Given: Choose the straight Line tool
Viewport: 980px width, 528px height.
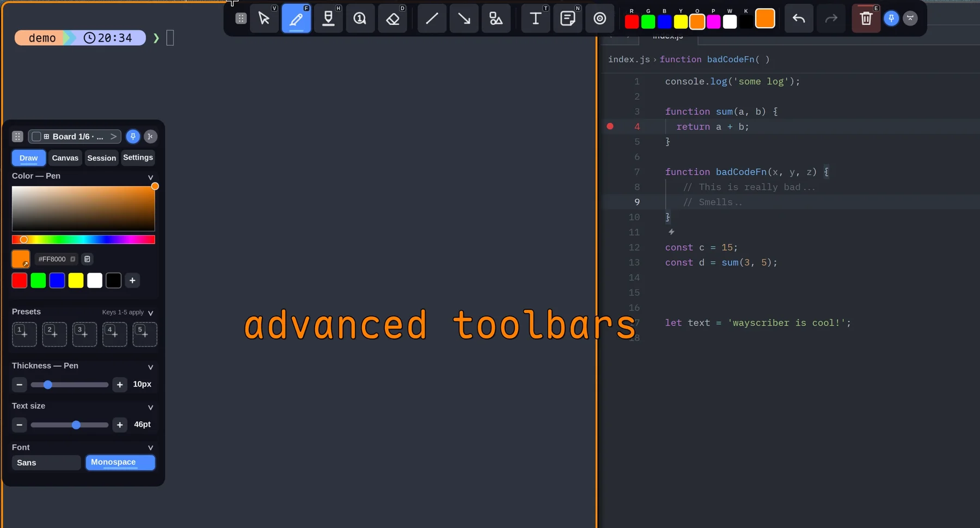Looking at the screenshot, I should point(432,19).
